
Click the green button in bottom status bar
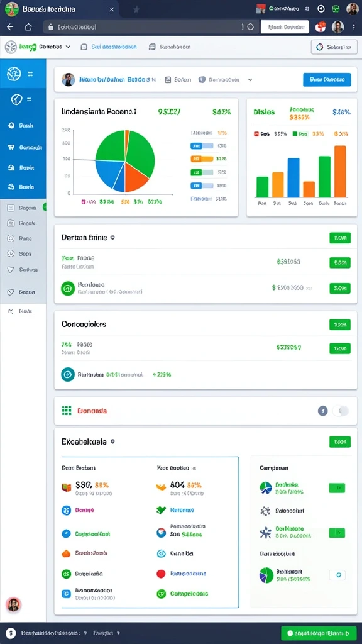coord(319,633)
